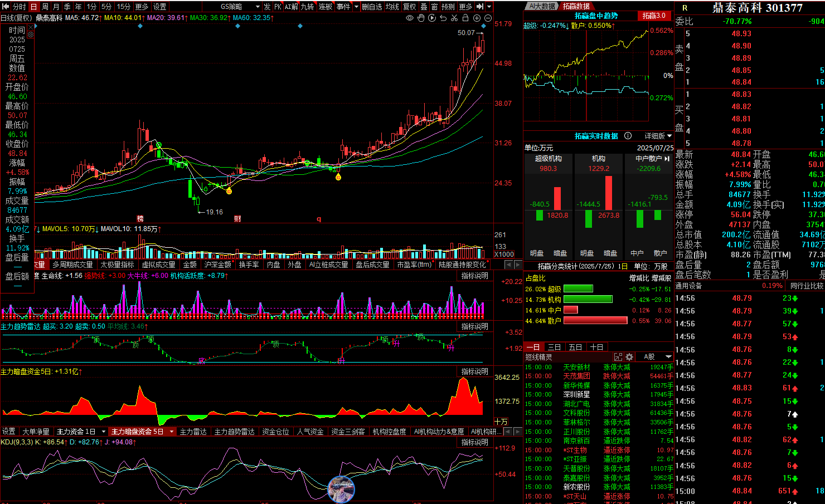Open 短线精灵 gear settings
The width and height of the screenshot is (825, 504).
point(629,357)
